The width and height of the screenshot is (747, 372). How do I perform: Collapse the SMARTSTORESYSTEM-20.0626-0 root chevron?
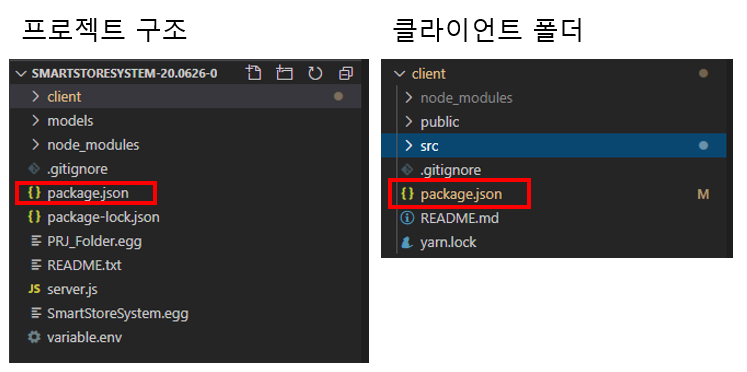pos(21,73)
